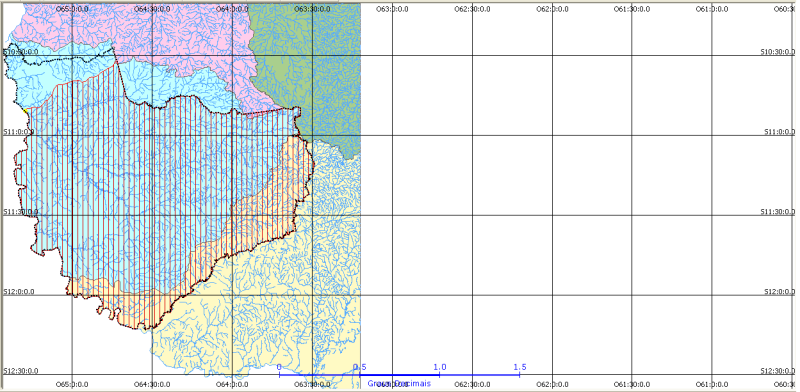The width and height of the screenshot is (800, 392).
Task: Click the 1.5 end of the scale bar
Action: pos(520,367)
